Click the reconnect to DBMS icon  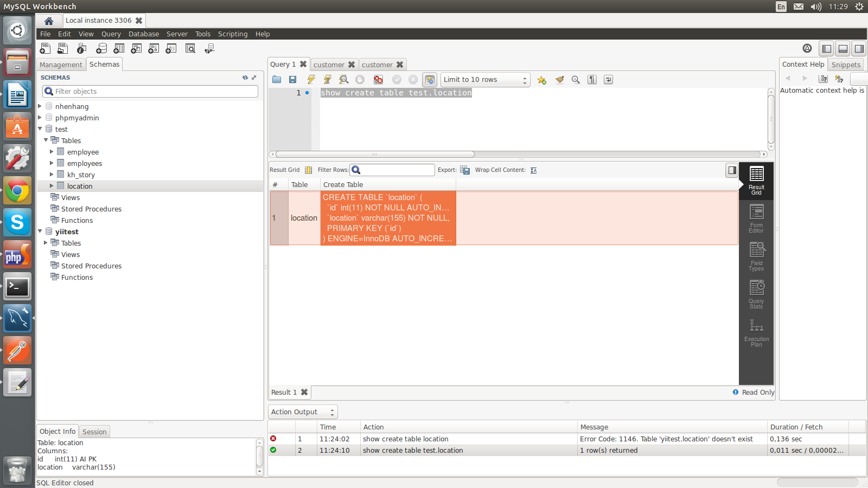pyautogui.click(x=209, y=49)
